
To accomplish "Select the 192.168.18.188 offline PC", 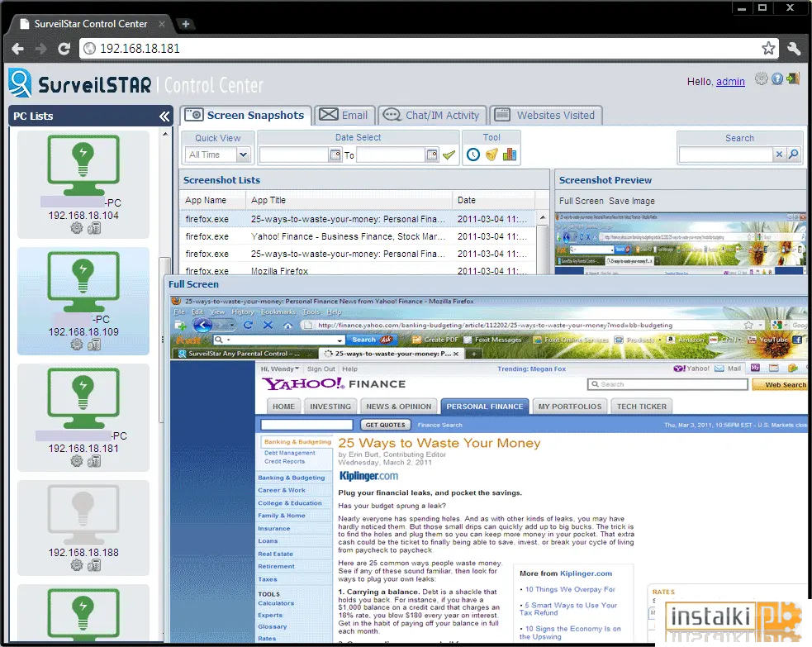I will (83, 528).
